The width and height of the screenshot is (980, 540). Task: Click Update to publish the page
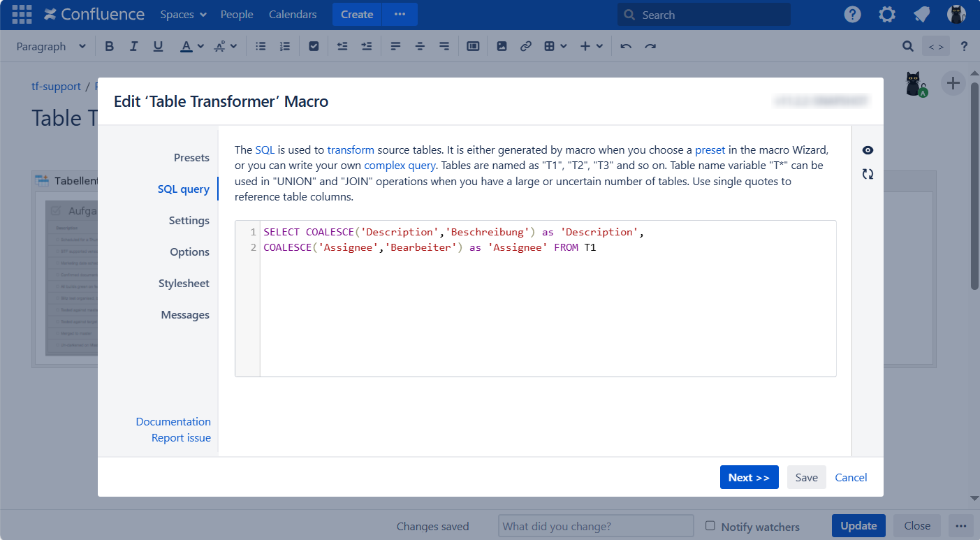858,525
